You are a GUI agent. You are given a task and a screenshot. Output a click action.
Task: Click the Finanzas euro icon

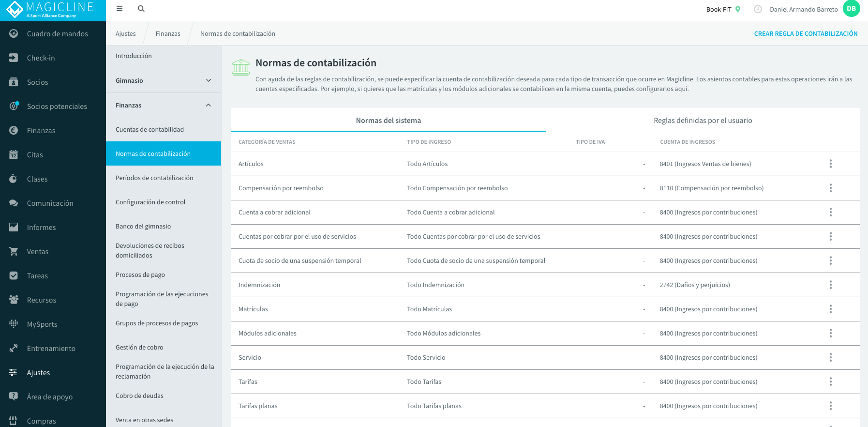click(x=14, y=130)
